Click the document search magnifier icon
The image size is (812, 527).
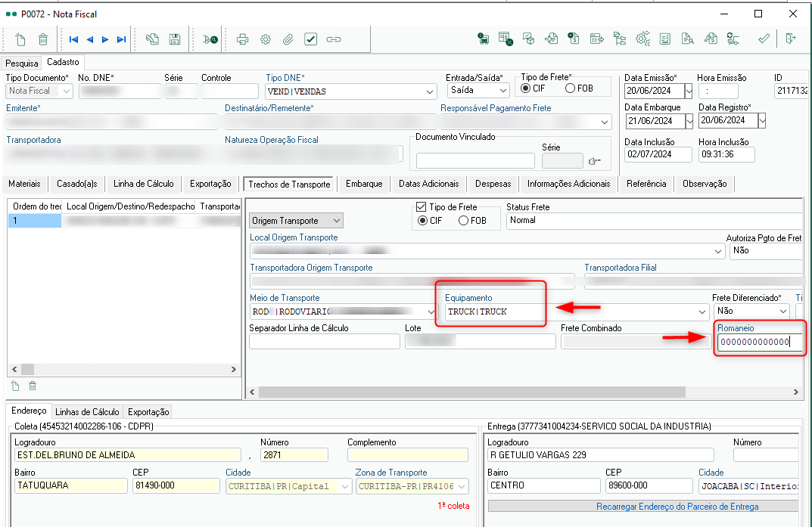pyautogui.click(x=687, y=39)
